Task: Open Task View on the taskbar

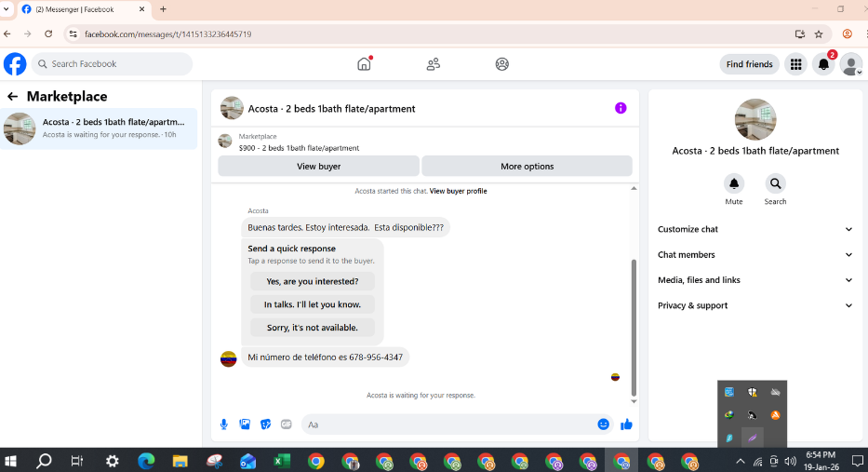Action: 77,461
